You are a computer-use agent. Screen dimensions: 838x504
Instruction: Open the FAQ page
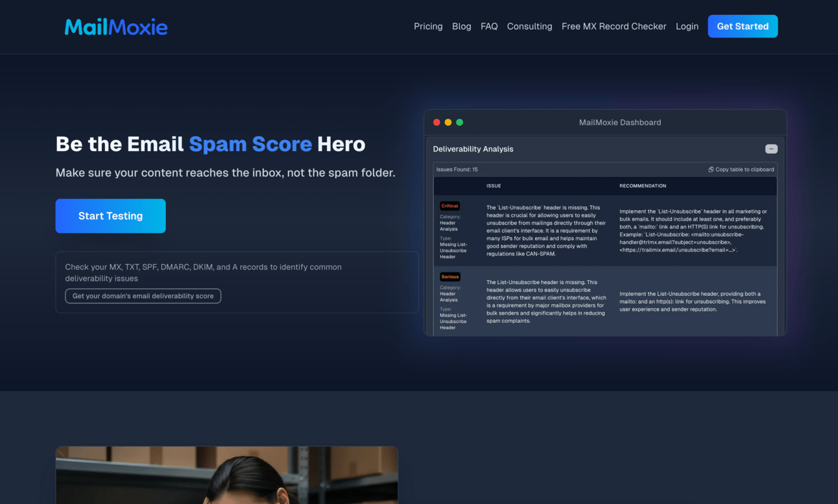point(489,27)
